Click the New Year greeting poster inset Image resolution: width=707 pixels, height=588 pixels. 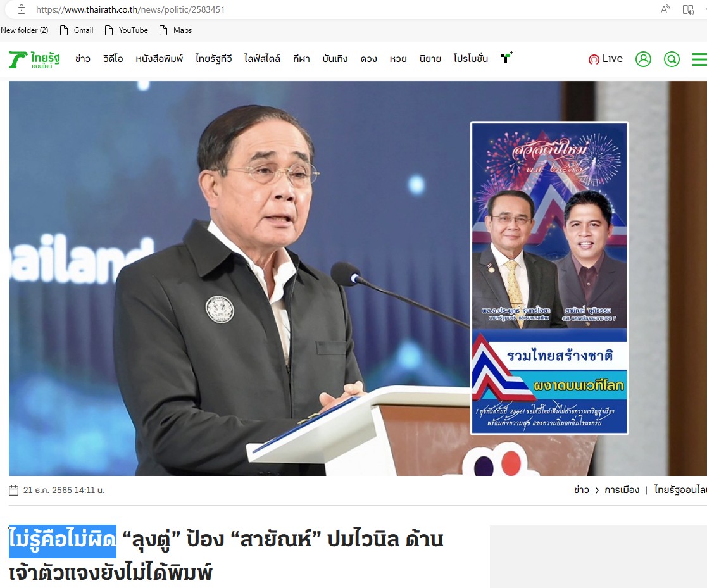point(549,278)
